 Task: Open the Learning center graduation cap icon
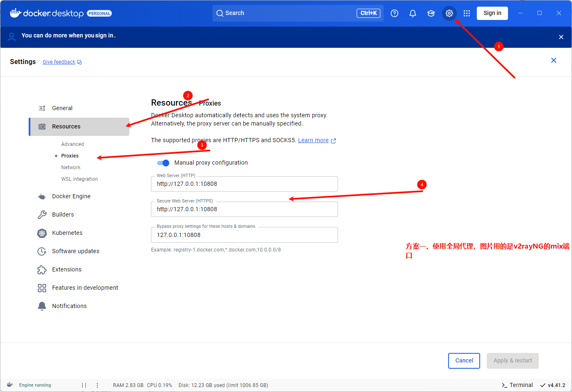pos(431,13)
